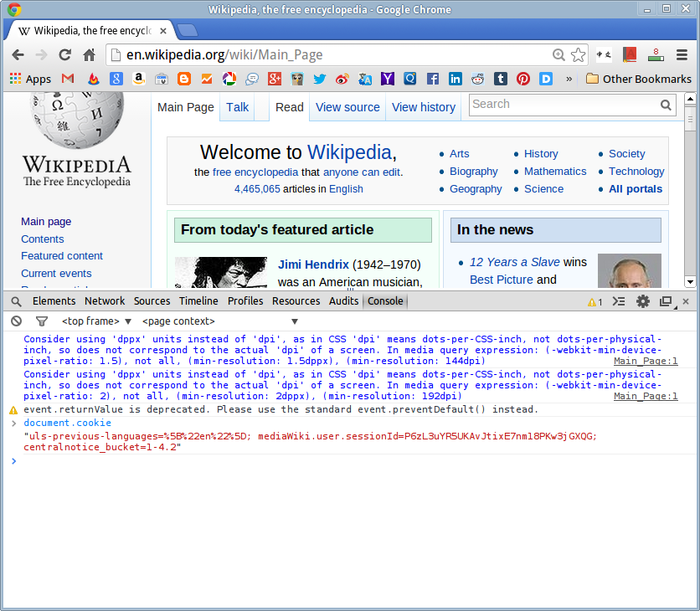Open the Chrome hamburger menu
Image resolution: width=700 pixels, height=611 pixels.
click(x=682, y=55)
